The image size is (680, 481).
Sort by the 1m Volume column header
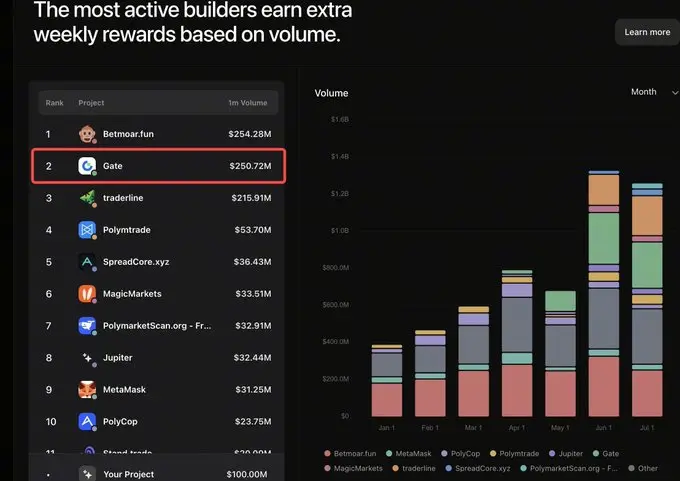(248, 103)
